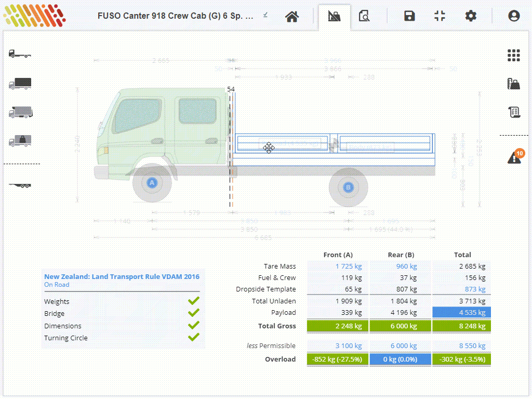532x399 pixels.
Task: Expand the Home menu
Action: coord(291,16)
